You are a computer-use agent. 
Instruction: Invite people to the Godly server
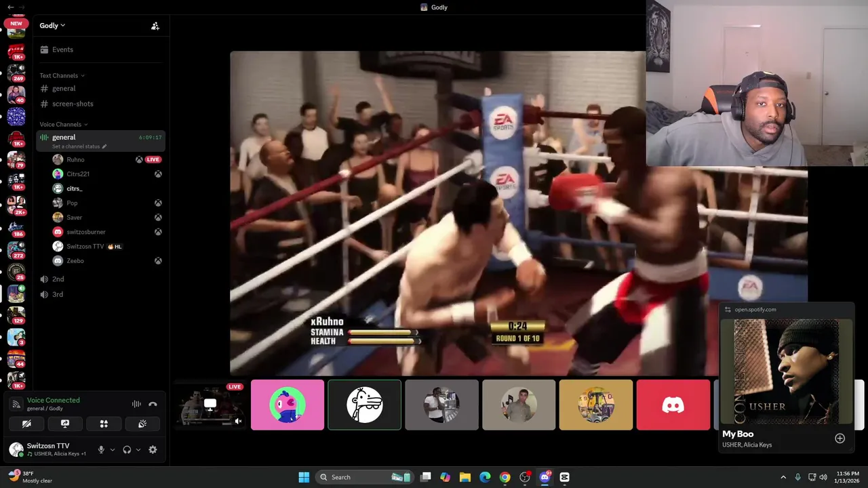[x=155, y=26]
